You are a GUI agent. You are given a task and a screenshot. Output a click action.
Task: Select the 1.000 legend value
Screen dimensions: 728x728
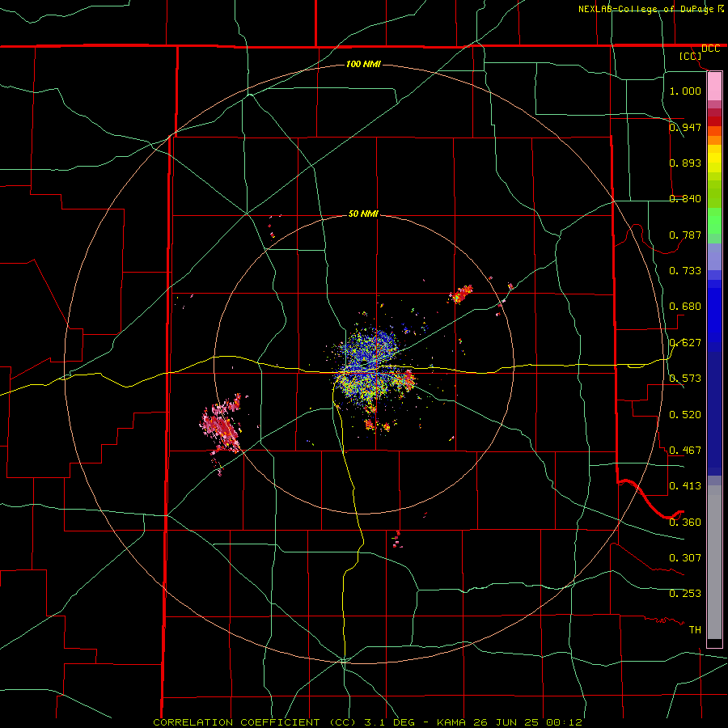pos(685,91)
